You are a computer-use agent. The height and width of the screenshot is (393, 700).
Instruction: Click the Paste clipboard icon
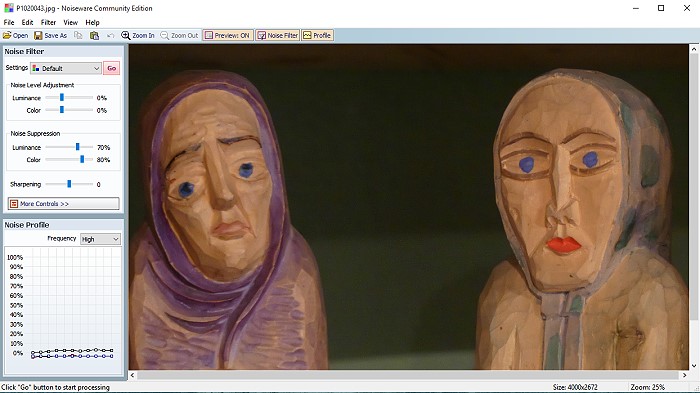coord(94,35)
